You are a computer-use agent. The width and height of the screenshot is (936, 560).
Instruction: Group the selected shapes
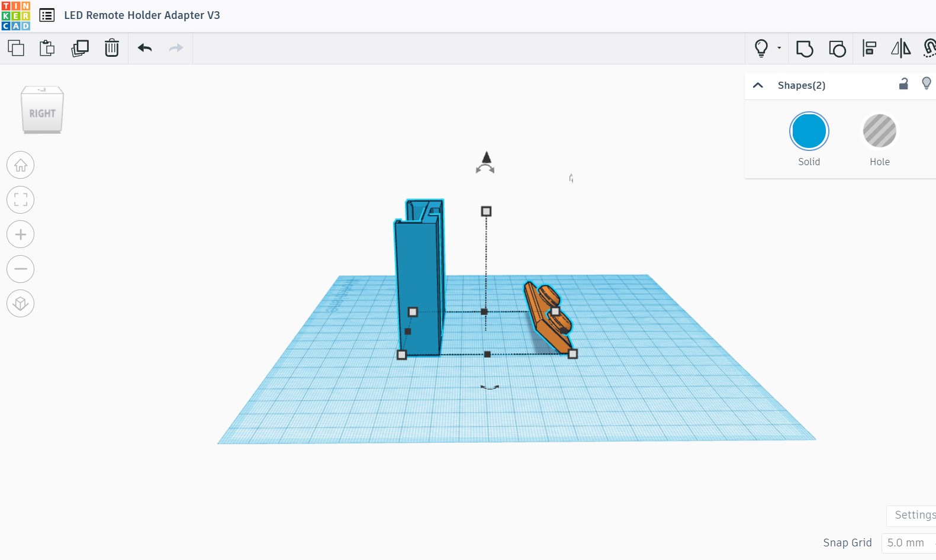805,48
